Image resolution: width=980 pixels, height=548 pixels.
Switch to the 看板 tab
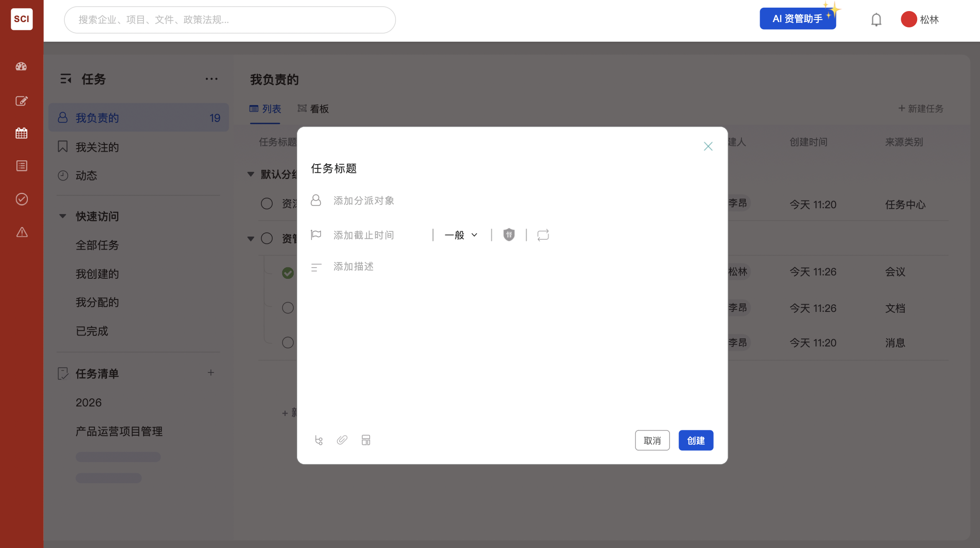tap(313, 109)
